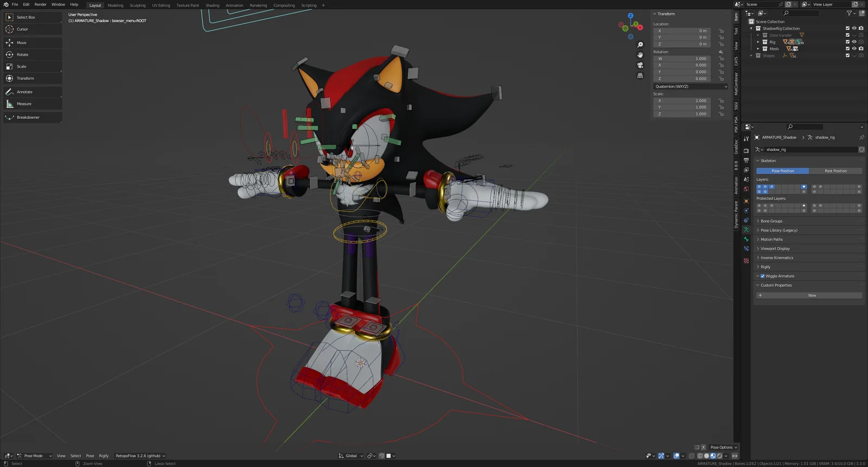The height and width of the screenshot is (467, 868).
Task: Activate the Cursor tool
Action: point(33,29)
